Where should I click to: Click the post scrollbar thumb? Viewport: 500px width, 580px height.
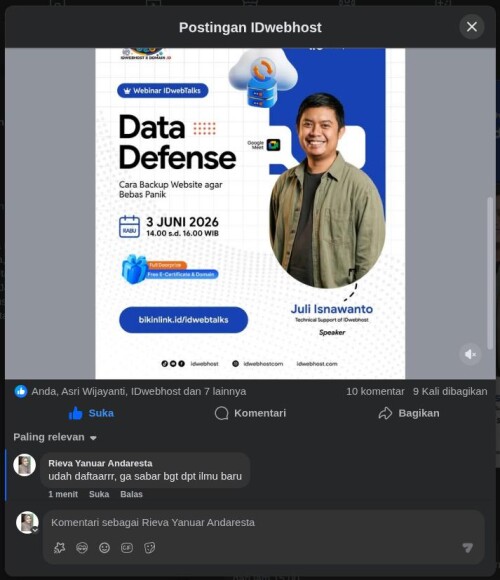(x=490, y=273)
